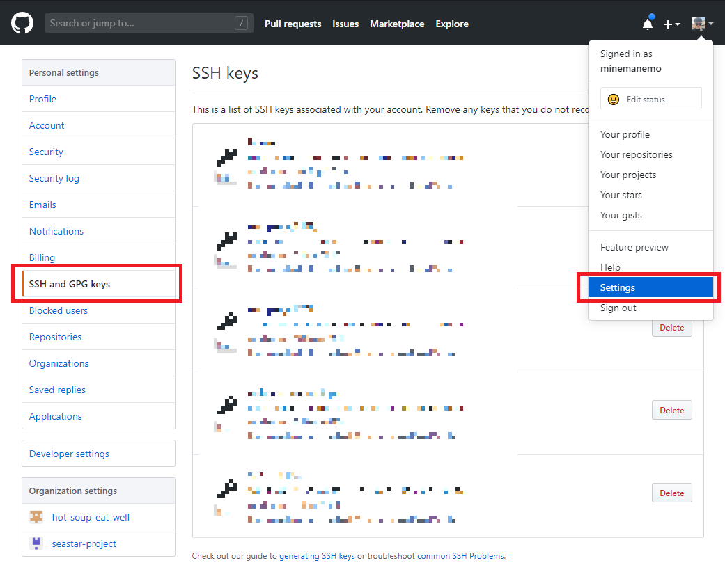Image resolution: width=725 pixels, height=588 pixels.
Task: Open Feature preview from user menu
Action: point(650,247)
